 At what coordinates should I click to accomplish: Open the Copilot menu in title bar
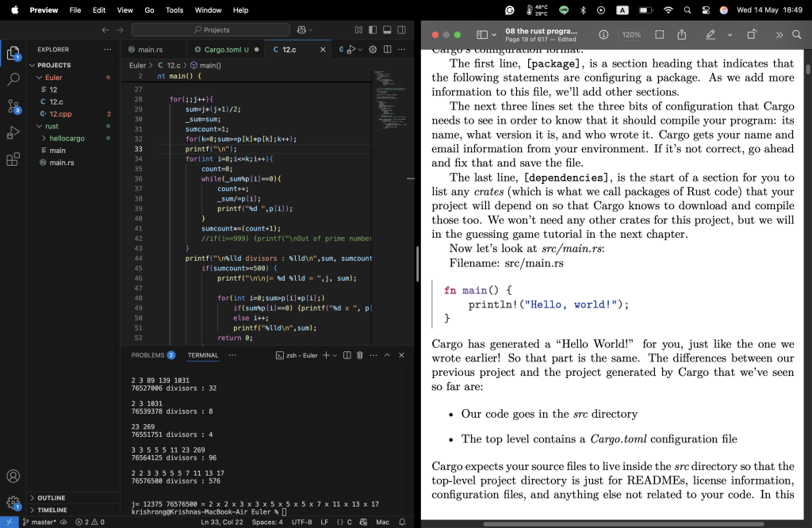click(x=304, y=30)
